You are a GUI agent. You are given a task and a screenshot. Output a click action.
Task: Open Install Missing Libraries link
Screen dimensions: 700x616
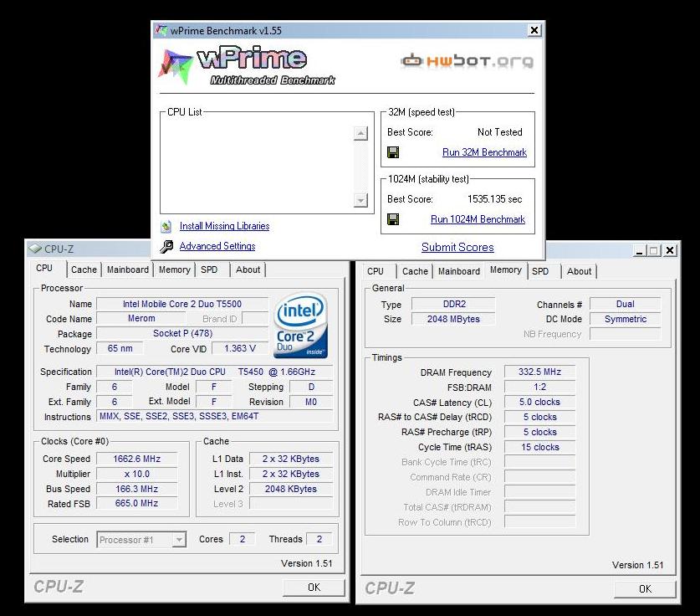coord(225,226)
